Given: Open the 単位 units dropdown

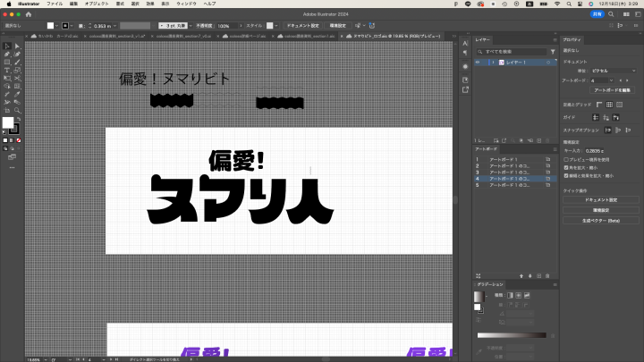Looking at the screenshot, I should (x=614, y=71).
